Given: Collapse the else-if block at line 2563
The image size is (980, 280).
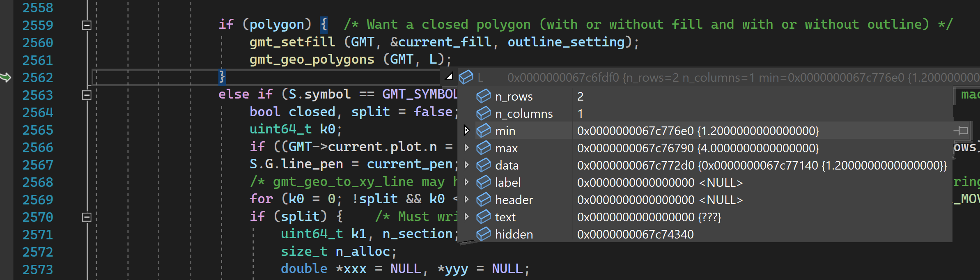Looking at the screenshot, I should 86,94.
